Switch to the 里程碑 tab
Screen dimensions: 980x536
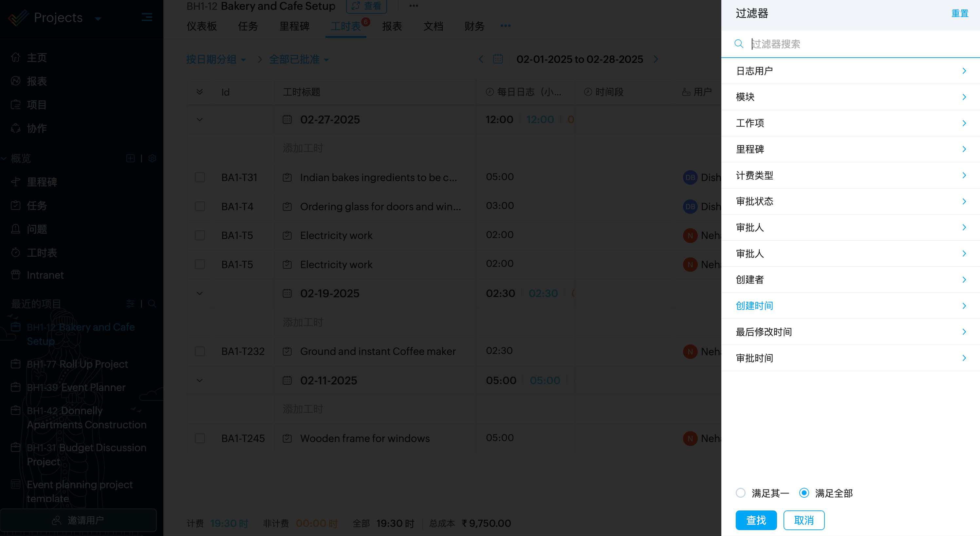[294, 26]
